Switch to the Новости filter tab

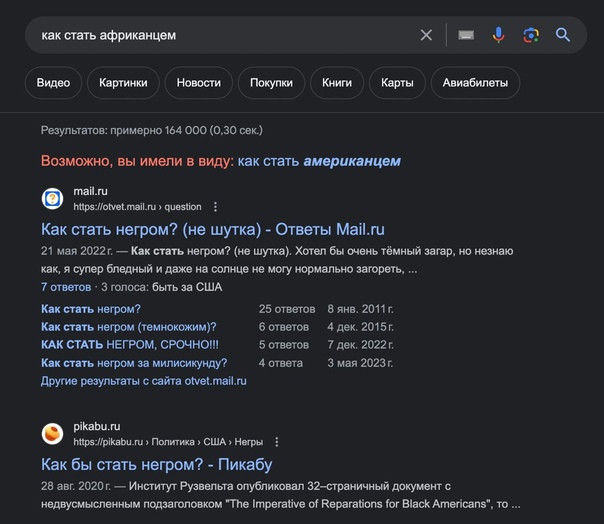click(x=199, y=83)
